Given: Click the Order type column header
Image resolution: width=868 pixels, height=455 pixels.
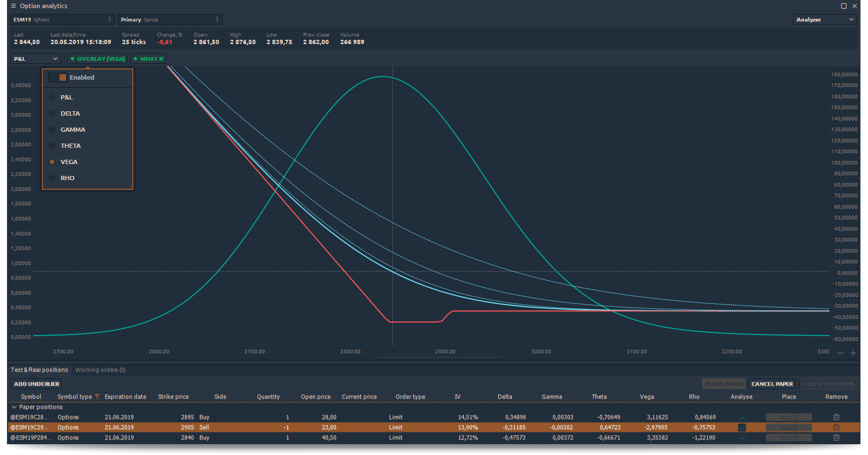Looking at the screenshot, I should point(410,397).
